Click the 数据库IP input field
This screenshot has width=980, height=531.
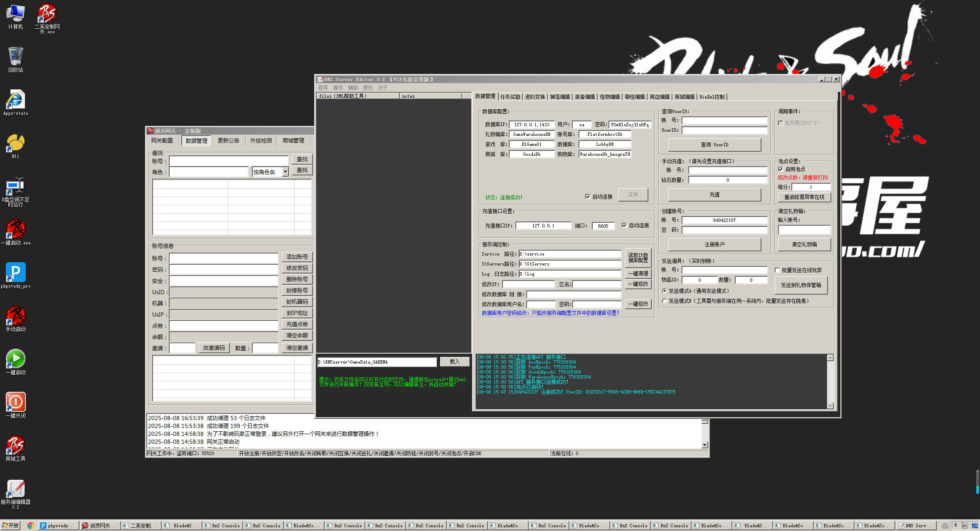(x=532, y=125)
